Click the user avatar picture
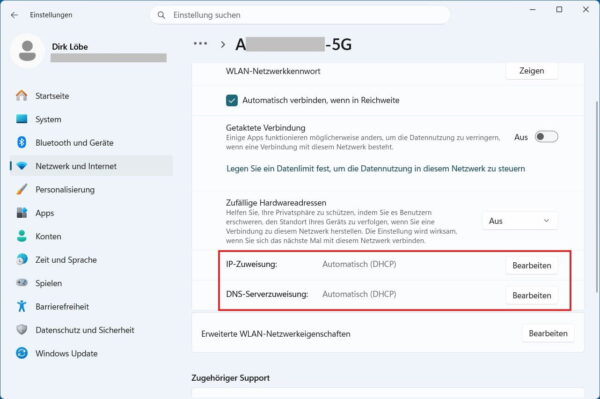600x399 pixels. tap(27, 51)
